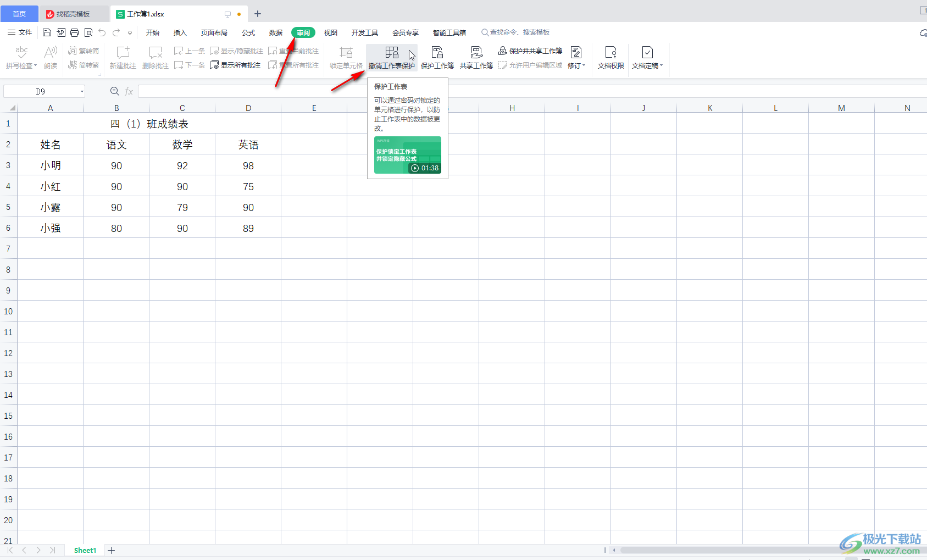Click 删除批注 delete comment icon
Screen dimensions: 927x560
[156, 58]
